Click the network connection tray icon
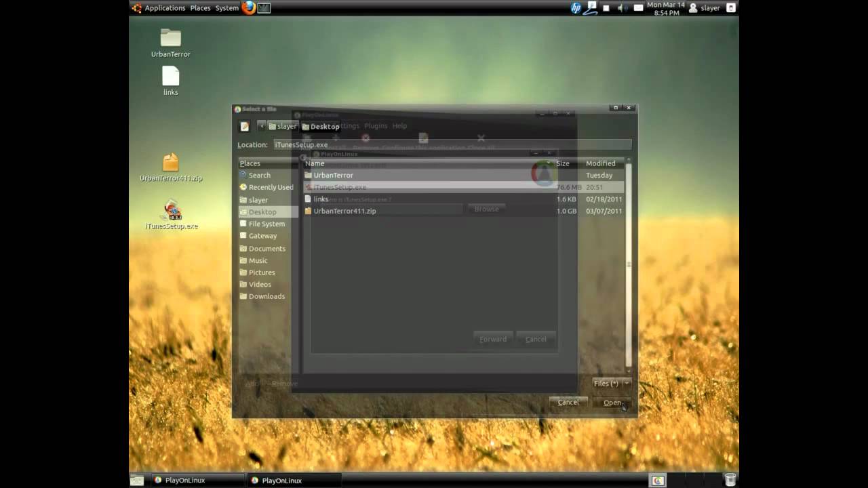 (x=591, y=8)
